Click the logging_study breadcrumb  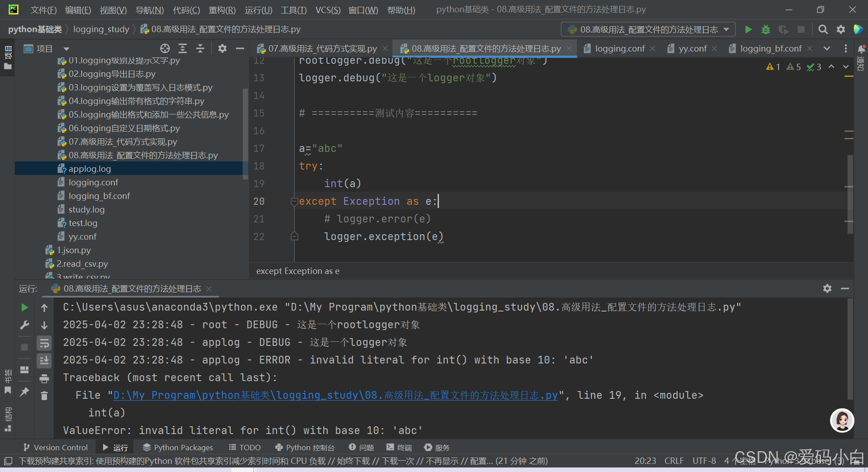click(101, 29)
